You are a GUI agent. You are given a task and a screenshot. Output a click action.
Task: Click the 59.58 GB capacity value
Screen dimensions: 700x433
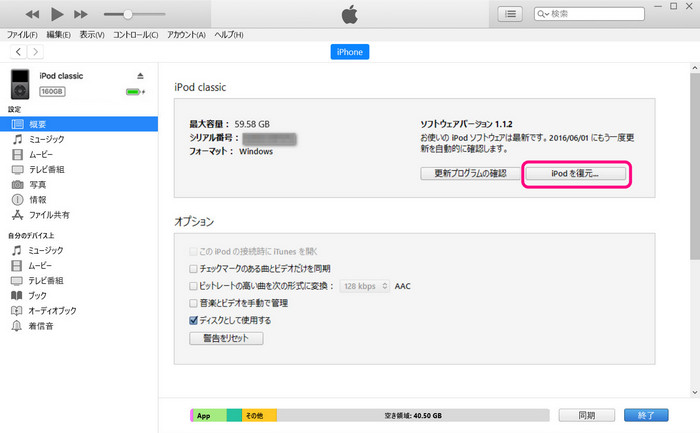pyautogui.click(x=252, y=124)
